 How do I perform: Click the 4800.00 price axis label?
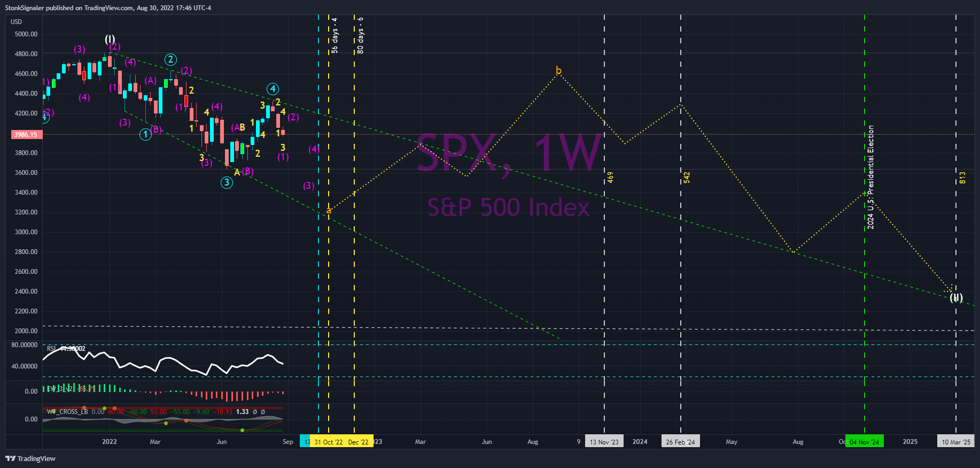click(x=26, y=54)
